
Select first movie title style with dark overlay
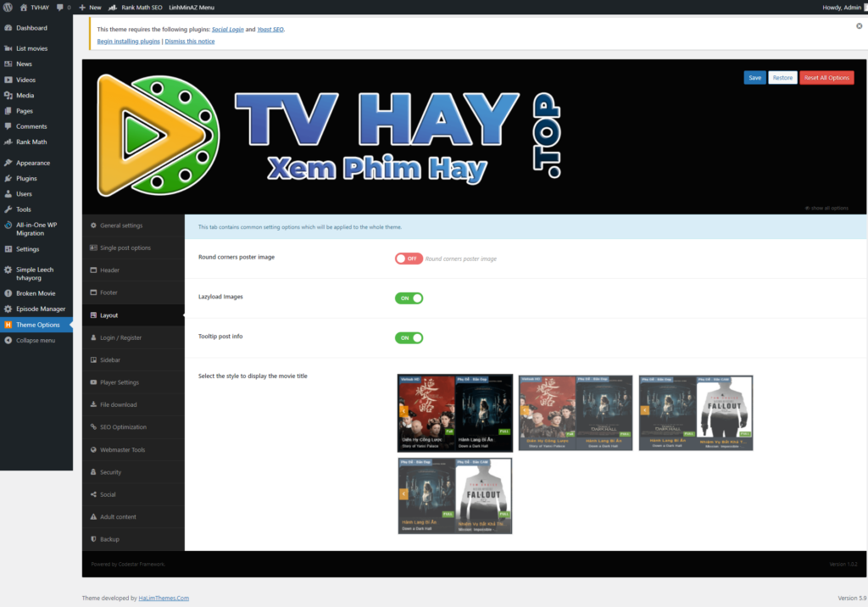point(455,413)
